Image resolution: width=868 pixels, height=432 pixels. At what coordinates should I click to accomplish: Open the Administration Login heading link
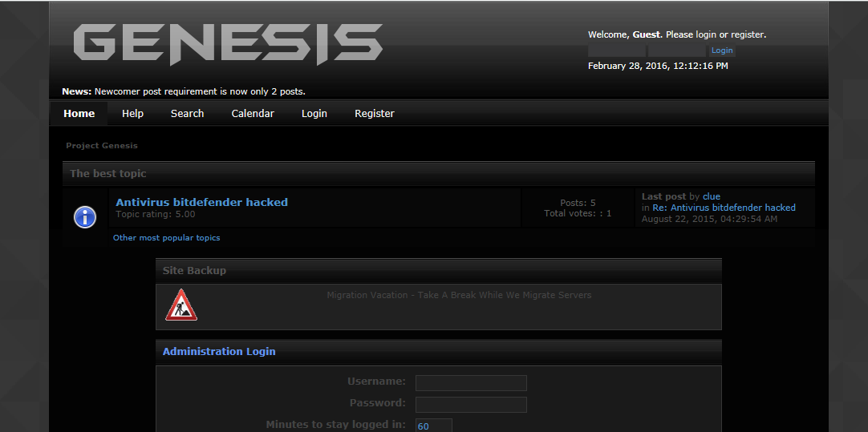click(219, 352)
